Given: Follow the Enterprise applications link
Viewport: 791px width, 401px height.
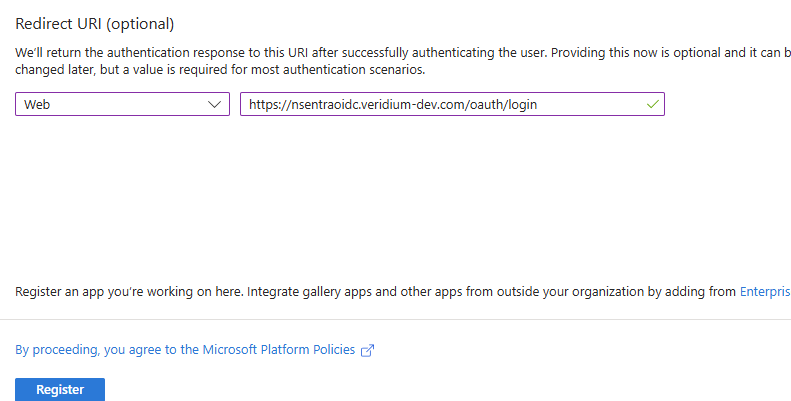Looking at the screenshot, I should coord(765,291).
